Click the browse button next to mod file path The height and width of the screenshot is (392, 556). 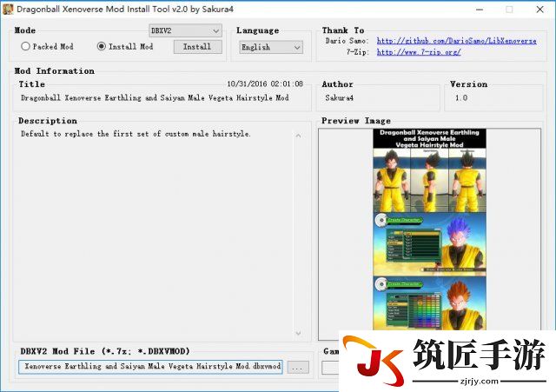[298, 368]
